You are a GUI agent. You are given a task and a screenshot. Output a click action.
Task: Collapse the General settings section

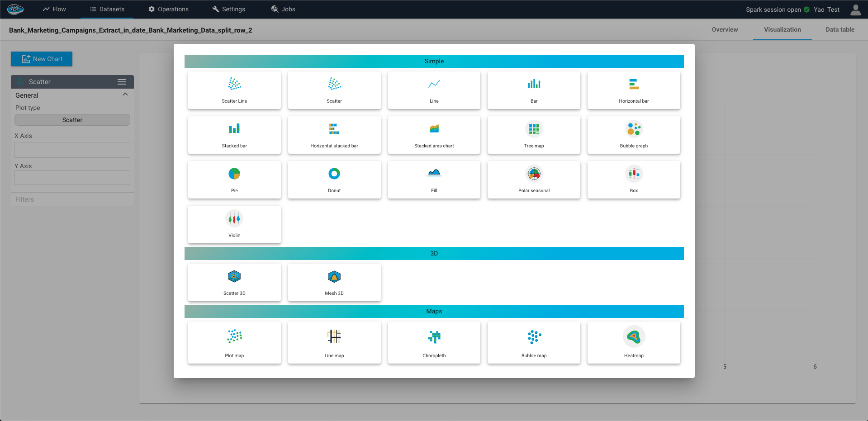click(125, 94)
